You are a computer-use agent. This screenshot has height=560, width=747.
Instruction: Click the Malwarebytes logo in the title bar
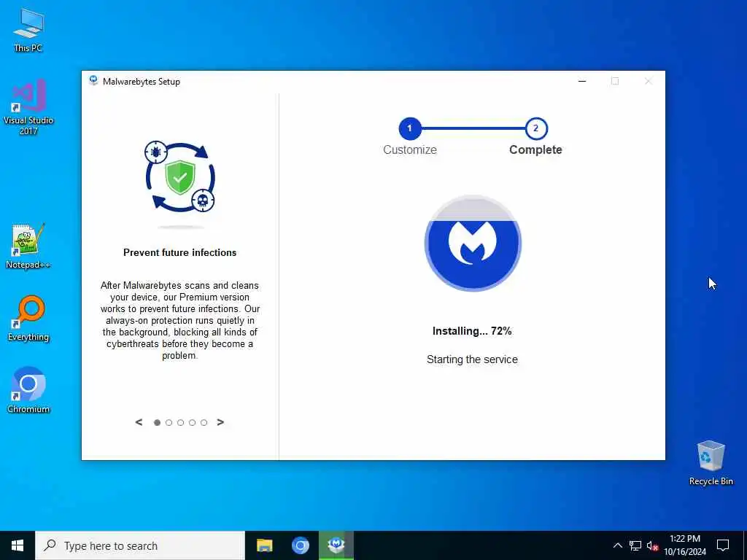pos(94,80)
